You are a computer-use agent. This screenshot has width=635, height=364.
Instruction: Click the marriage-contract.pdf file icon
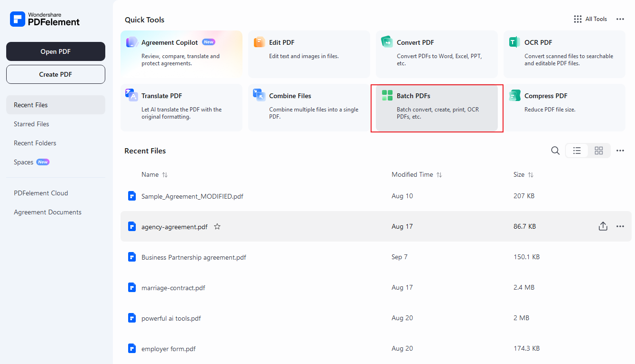point(132,287)
